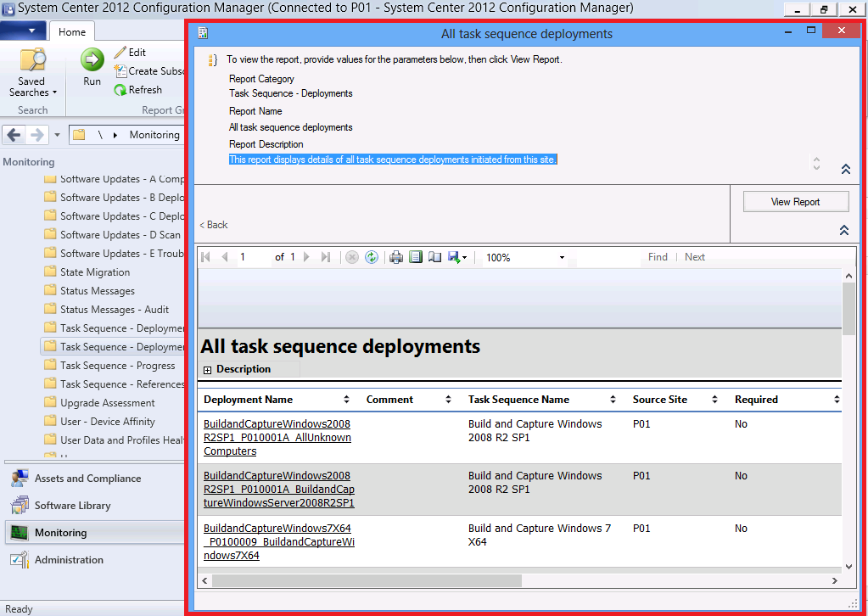Sort by Task Sequence Name column
This screenshot has height=616, width=868.
pos(613,400)
